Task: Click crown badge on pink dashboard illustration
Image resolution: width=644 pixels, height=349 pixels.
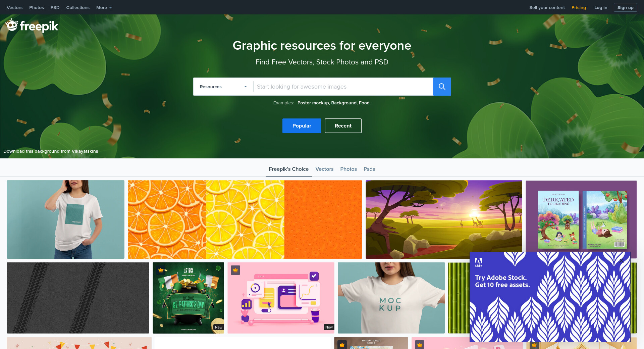Action: pos(235,270)
